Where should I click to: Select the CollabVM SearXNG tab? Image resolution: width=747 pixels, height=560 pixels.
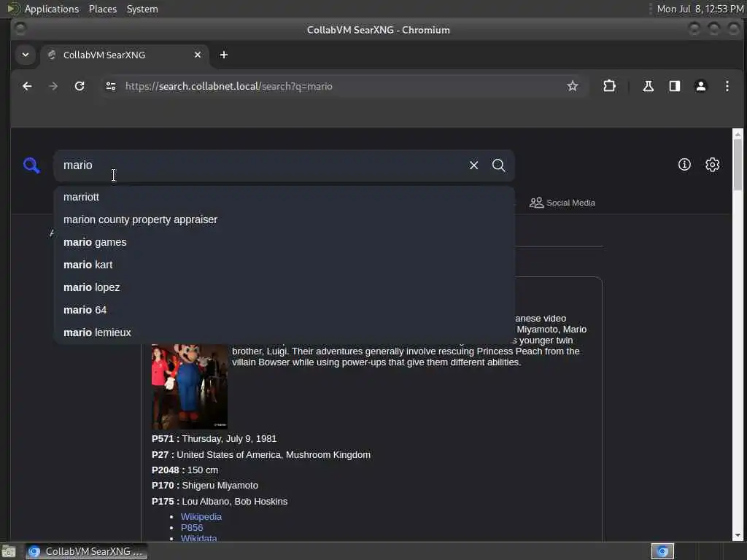tap(124, 55)
